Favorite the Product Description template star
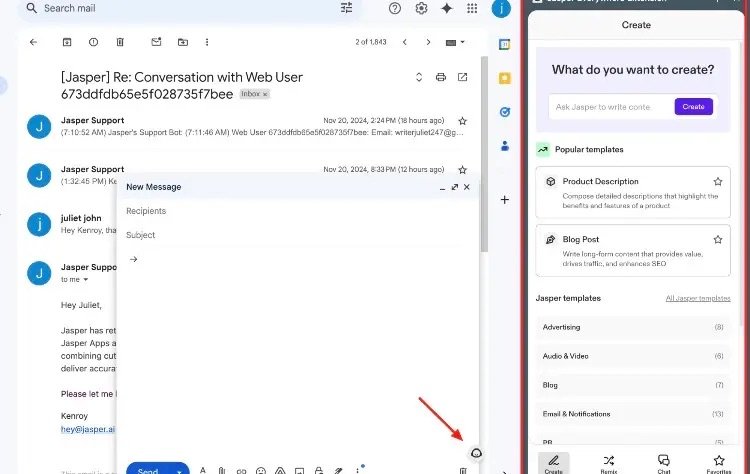The image size is (750, 474). 717,181
